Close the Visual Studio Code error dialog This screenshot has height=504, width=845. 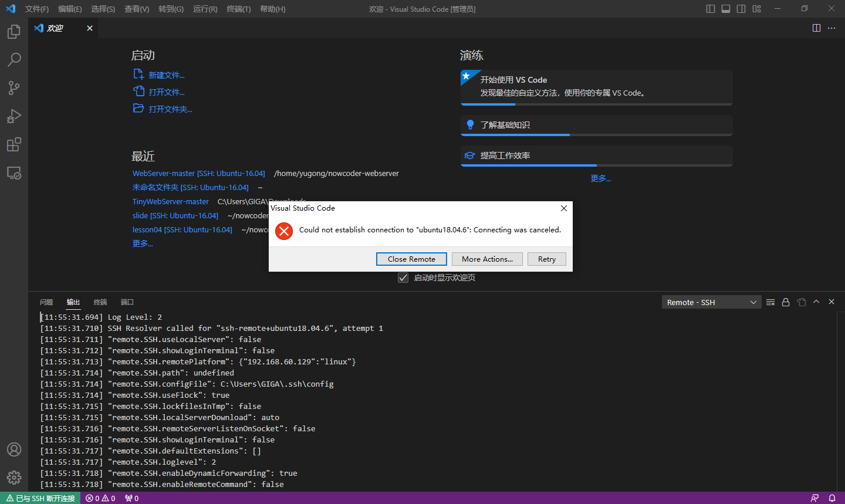[x=564, y=208]
